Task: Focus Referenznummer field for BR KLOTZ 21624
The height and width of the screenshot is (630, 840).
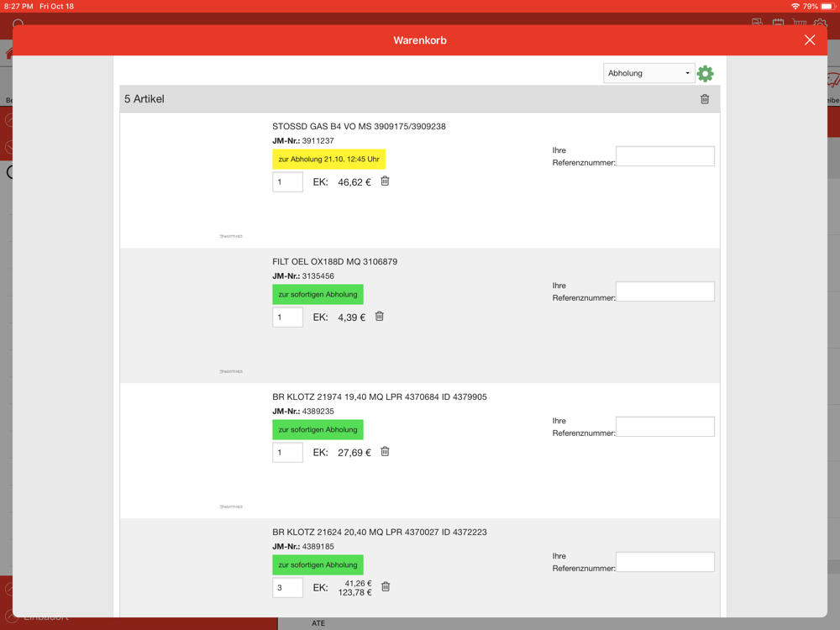Action: coord(664,562)
